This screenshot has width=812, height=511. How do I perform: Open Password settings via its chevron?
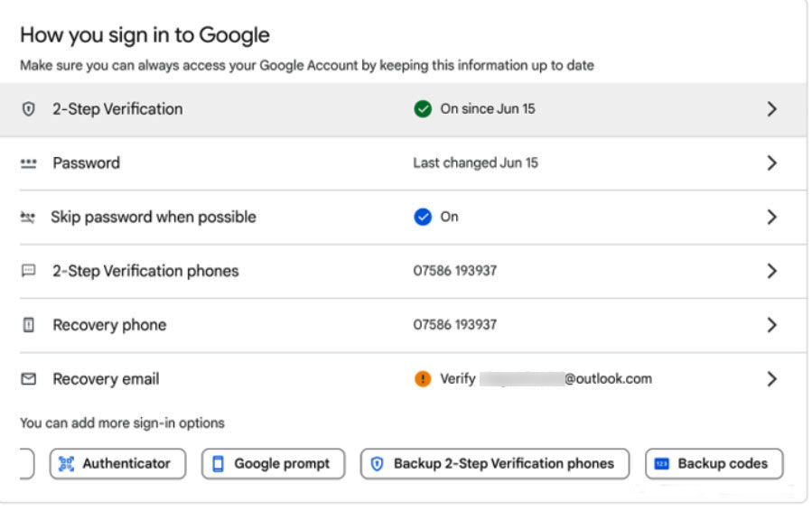(771, 163)
